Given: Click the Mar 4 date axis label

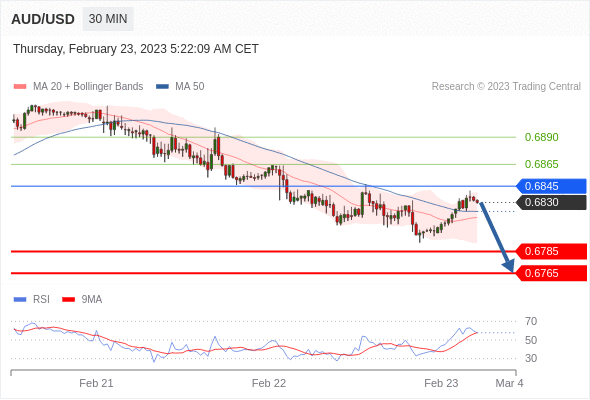Looking at the screenshot, I should [x=509, y=383].
